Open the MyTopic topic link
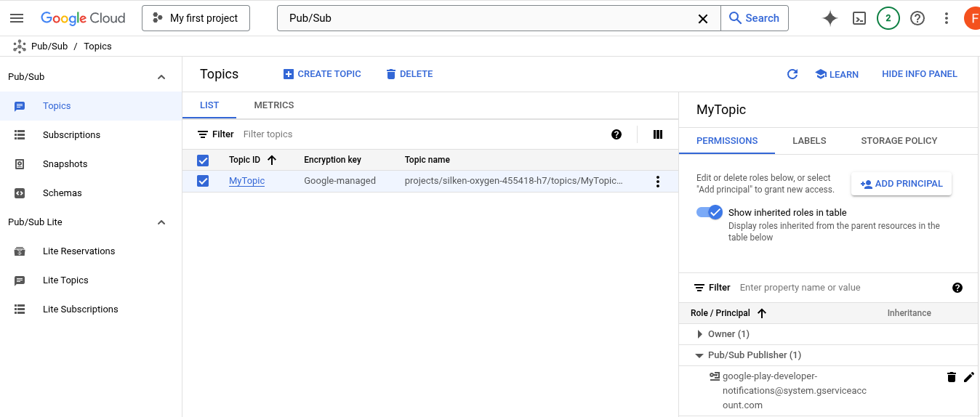The image size is (980, 417). pos(246,181)
